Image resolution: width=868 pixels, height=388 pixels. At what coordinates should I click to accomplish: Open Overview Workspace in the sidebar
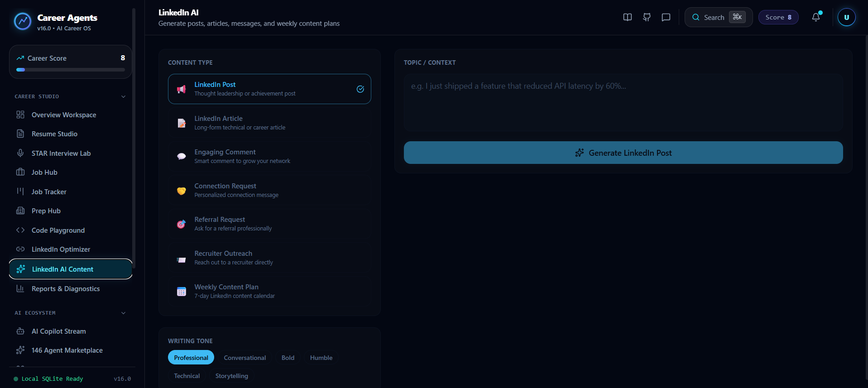(x=71, y=115)
